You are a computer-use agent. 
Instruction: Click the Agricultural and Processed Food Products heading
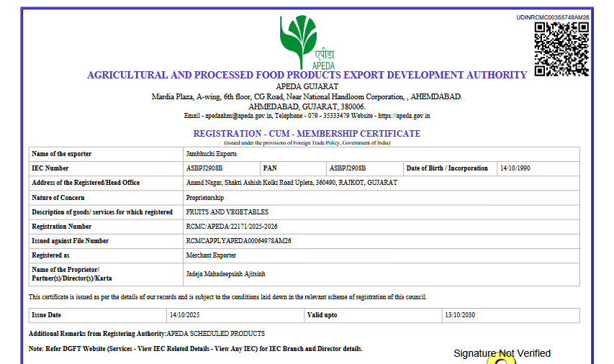click(307, 75)
